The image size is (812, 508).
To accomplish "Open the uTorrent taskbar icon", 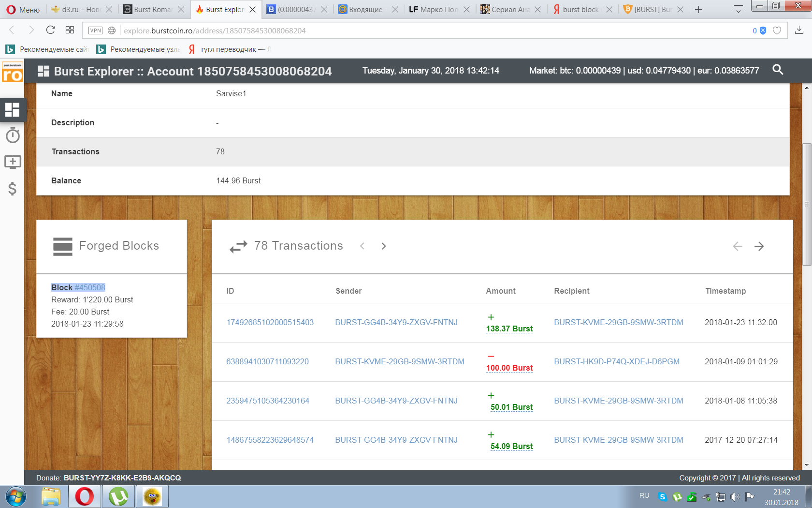I will (x=118, y=497).
